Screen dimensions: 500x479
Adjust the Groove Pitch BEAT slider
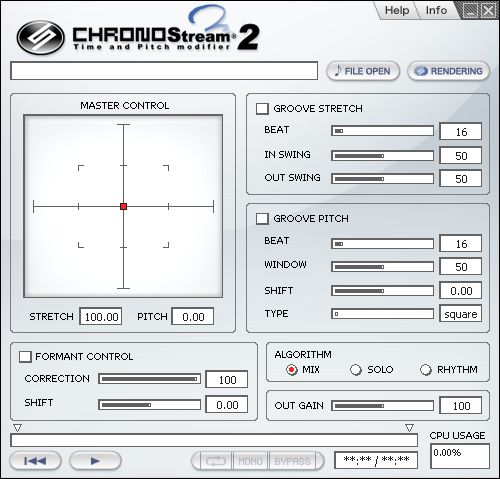pyautogui.click(x=382, y=244)
